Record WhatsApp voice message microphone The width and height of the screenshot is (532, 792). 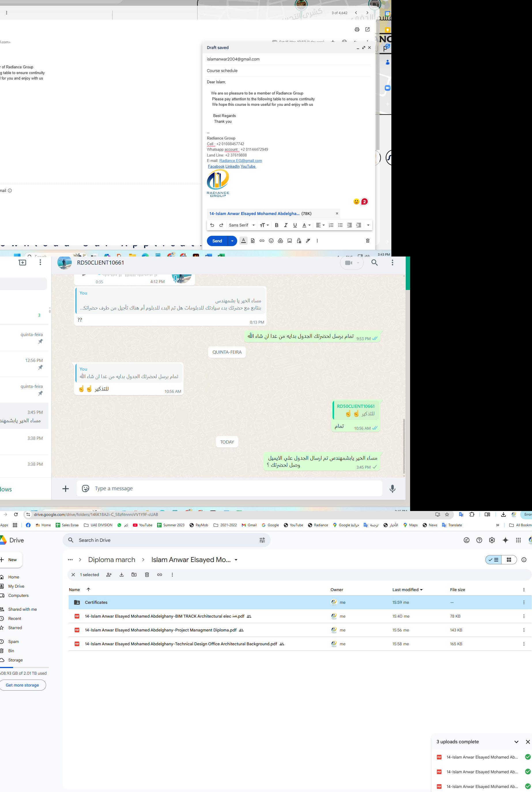(393, 489)
